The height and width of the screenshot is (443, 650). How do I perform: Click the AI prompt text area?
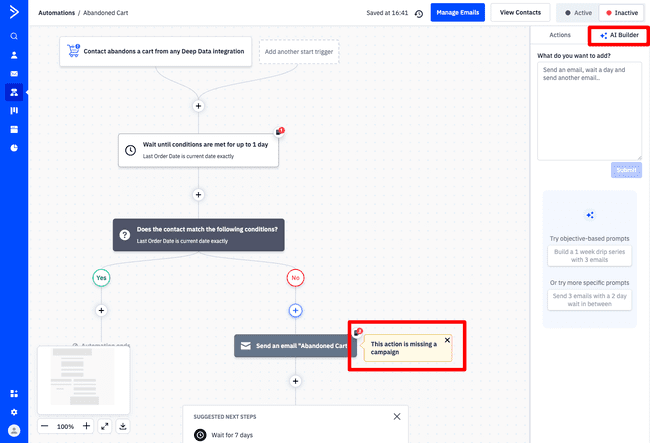pos(589,110)
